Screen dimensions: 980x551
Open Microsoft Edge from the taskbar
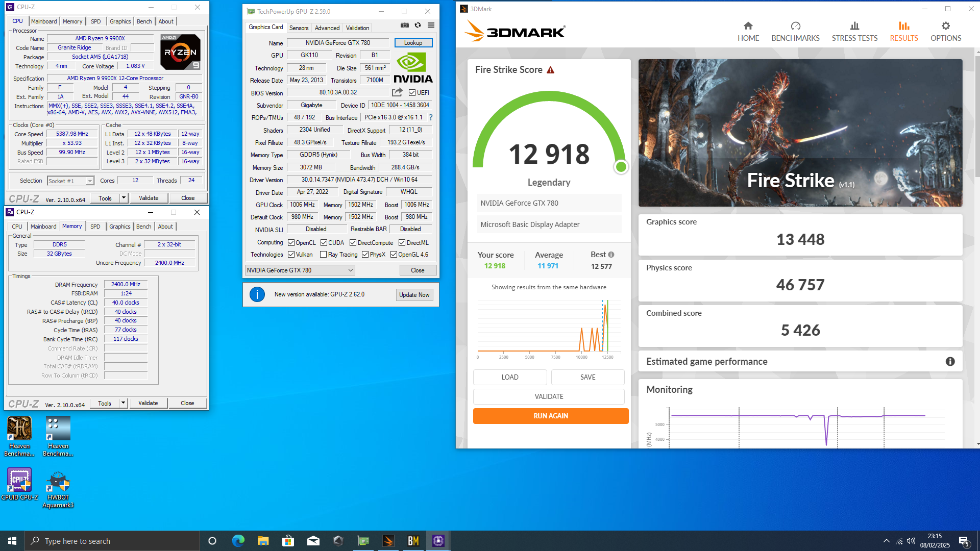coord(238,541)
